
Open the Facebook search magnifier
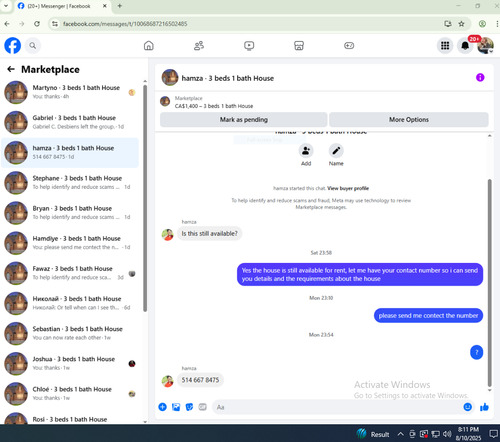[32, 45]
